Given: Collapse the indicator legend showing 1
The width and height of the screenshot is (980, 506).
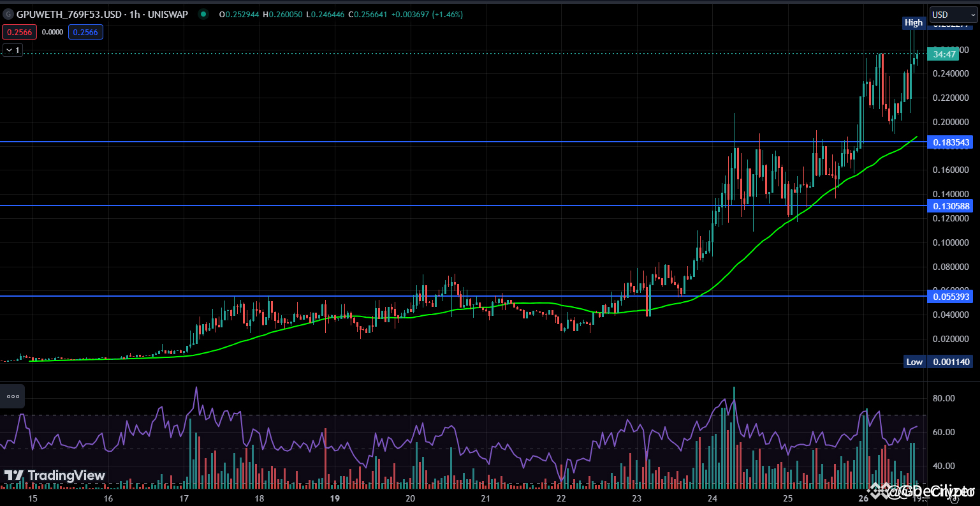Looking at the screenshot, I should pos(13,49).
